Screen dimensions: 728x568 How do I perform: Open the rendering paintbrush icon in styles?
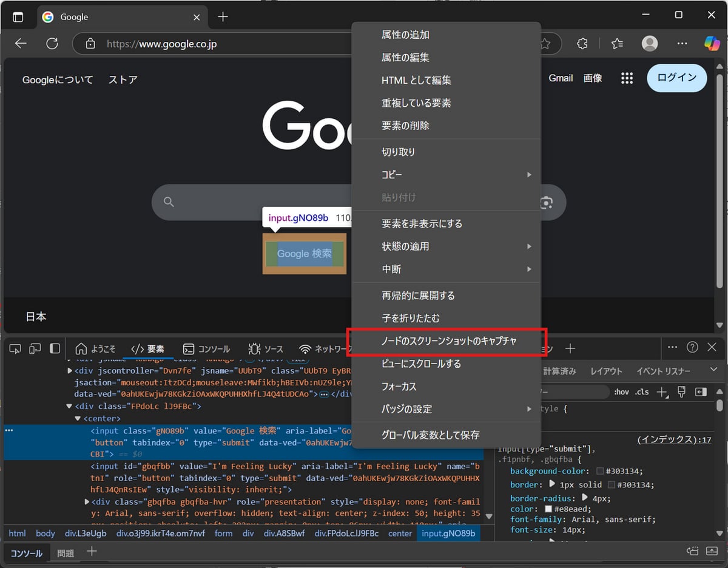point(681,392)
